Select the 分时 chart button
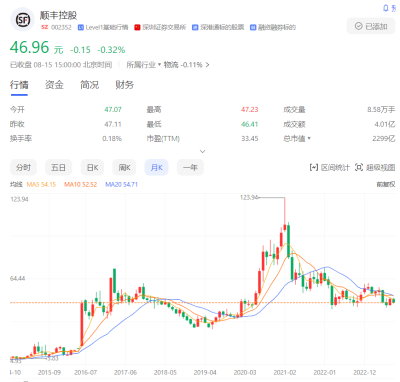Viewport: 400px width, 382px height. [x=23, y=167]
